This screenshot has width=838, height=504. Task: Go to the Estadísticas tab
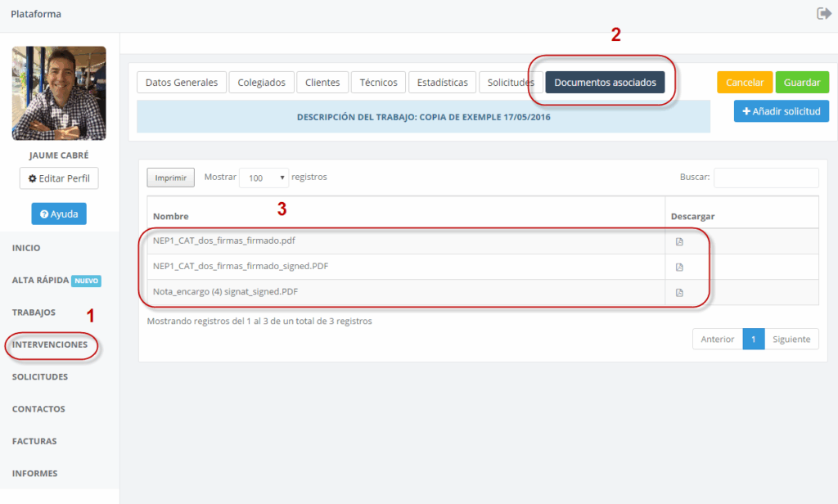[x=442, y=83]
